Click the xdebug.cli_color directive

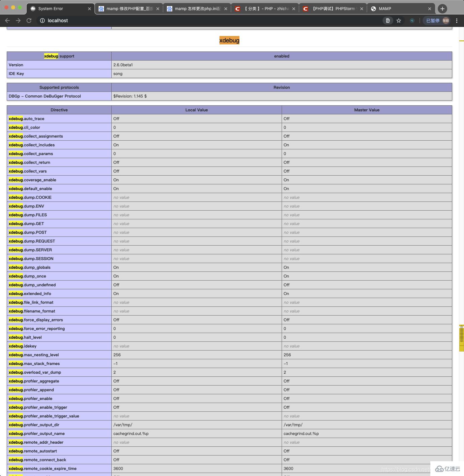coord(24,127)
